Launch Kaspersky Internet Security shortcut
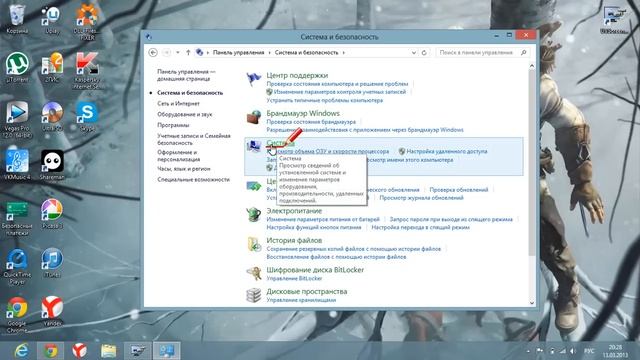 pos(87,70)
